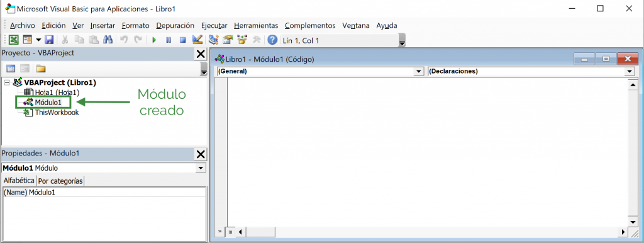Open the Ayuda menu

[x=387, y=25]
